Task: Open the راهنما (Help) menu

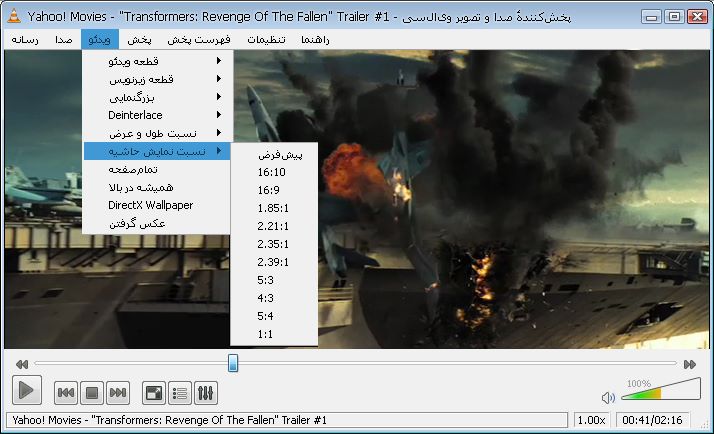Action: [x=315, y=40]
